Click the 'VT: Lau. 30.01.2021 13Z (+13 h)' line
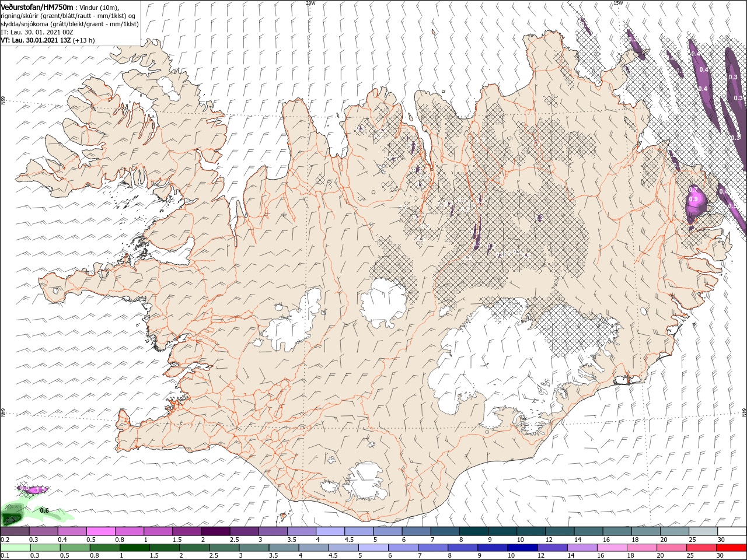 point(48,40)
